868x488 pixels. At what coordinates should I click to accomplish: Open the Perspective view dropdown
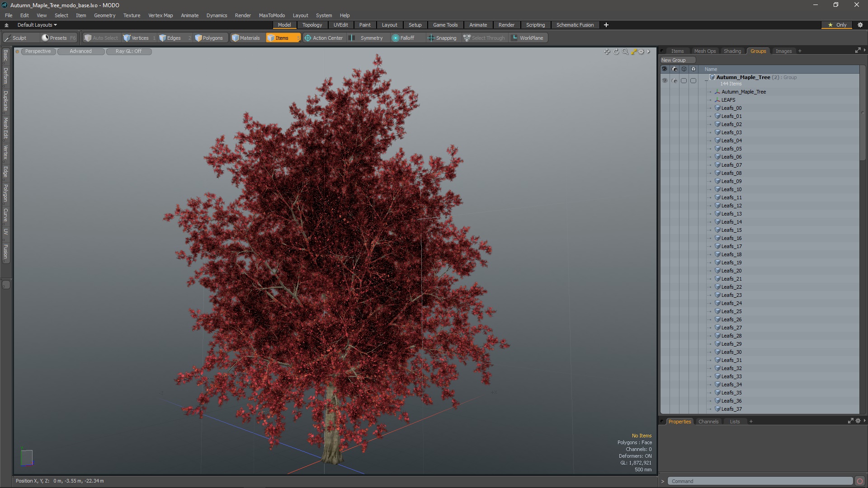click(x=38, y=51)
